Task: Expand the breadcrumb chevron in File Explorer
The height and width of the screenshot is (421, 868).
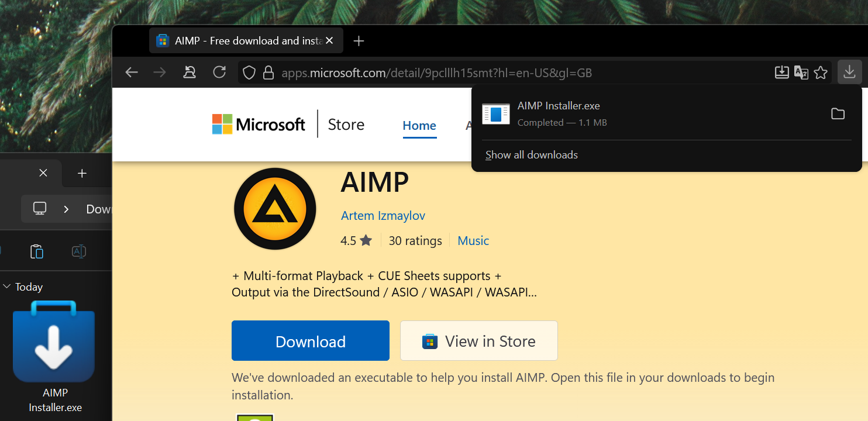Action: 66,209
